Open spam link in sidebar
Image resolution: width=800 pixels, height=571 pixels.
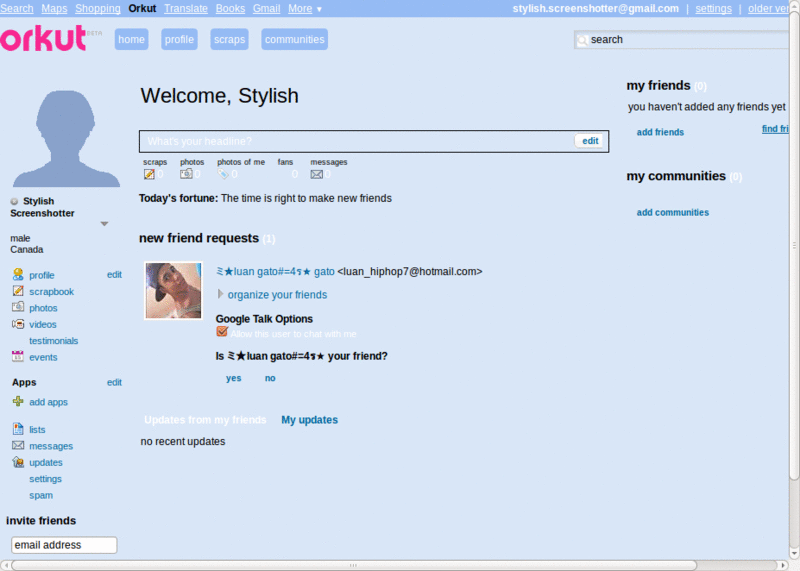point(41,495)
